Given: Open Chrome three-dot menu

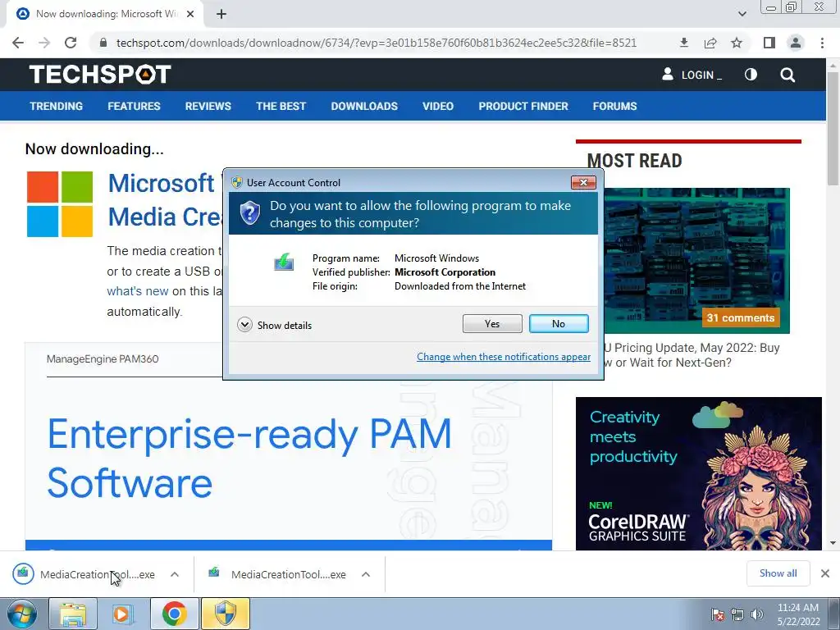Looking at the screenshot, I should tap(822, 43).
